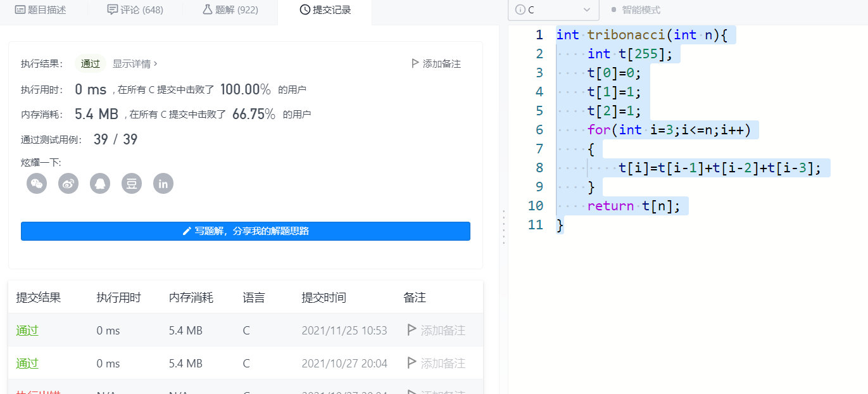Expand 显示详情 result details
This screenshot has width=868, height=394.
coord(135,63)
